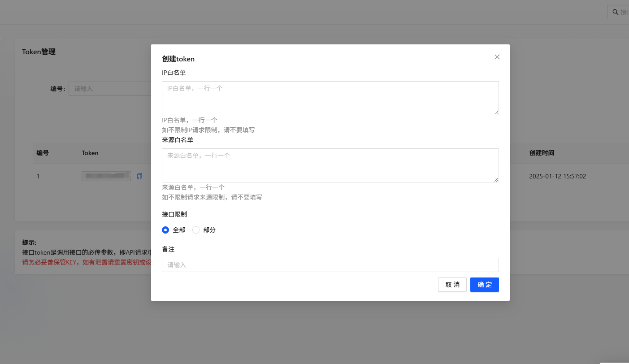
Task: Click the resize handle of the 来源白名单 textarea
Action: pyautogui.click(x=496, y=180)
